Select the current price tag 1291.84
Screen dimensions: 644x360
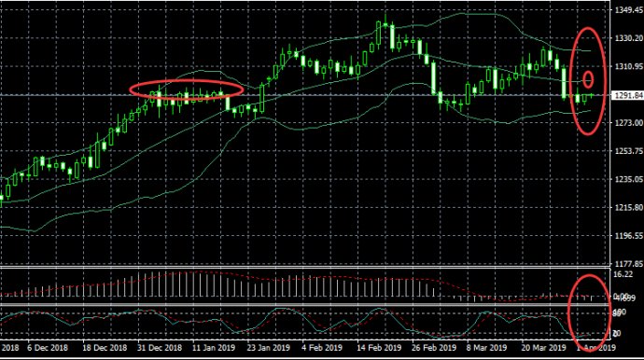[628, 95]
